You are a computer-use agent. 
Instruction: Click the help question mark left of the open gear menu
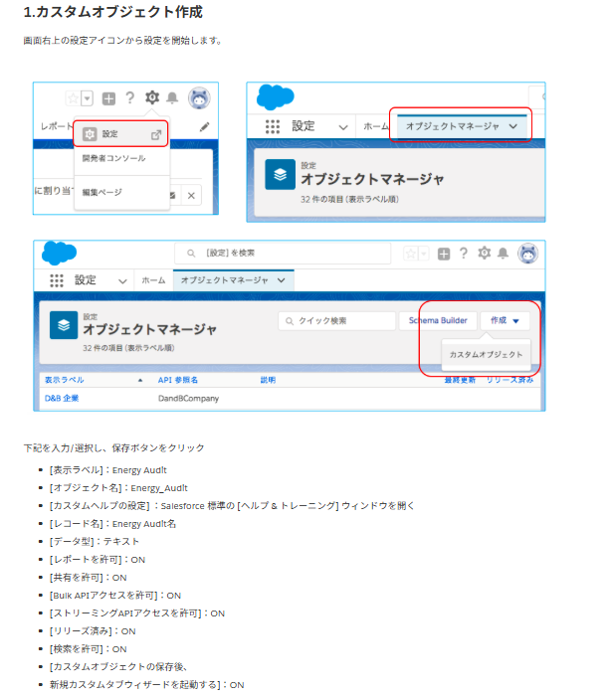[130, 97]
